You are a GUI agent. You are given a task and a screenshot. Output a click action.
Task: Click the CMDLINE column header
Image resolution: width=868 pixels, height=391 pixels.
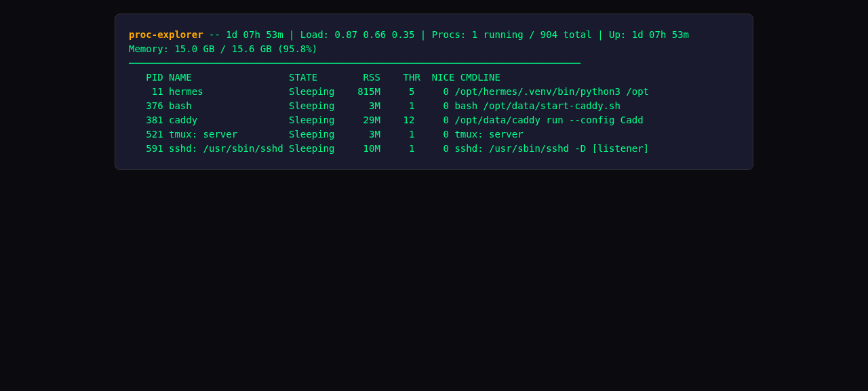coord(480,77)
